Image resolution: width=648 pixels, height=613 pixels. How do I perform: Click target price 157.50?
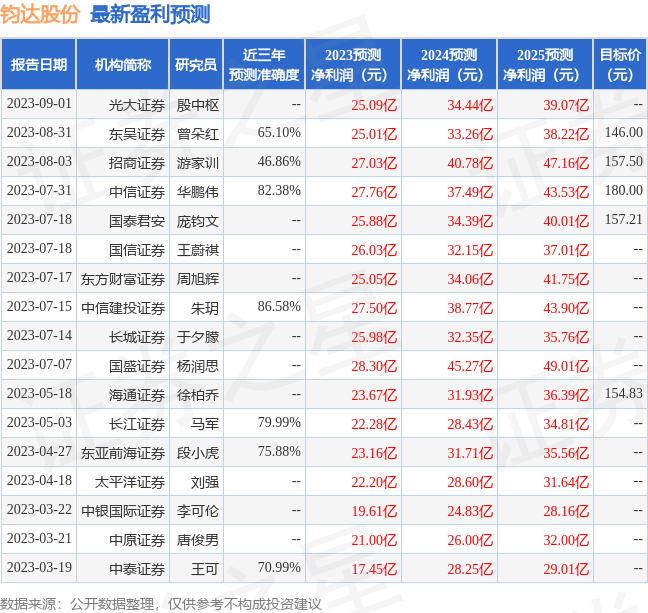[624, 162]
